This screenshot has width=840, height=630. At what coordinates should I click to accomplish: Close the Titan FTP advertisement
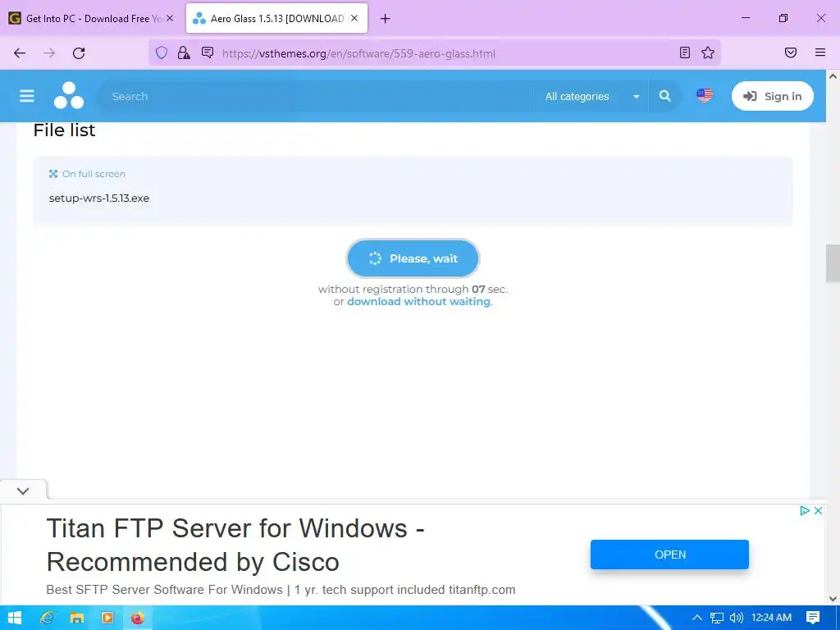tap(818, 510)
